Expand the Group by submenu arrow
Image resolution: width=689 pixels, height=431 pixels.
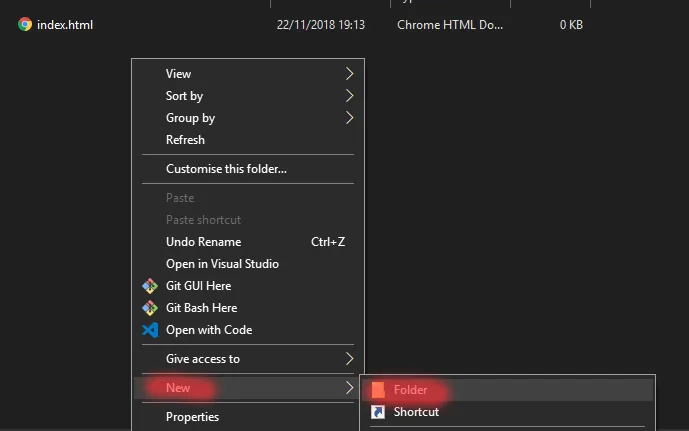pos(349,118)
